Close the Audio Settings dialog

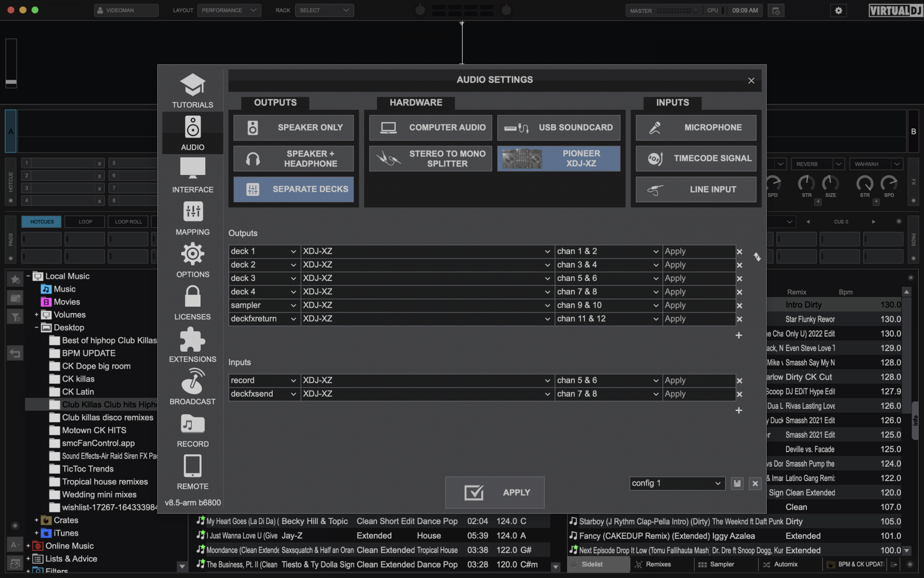751,81
